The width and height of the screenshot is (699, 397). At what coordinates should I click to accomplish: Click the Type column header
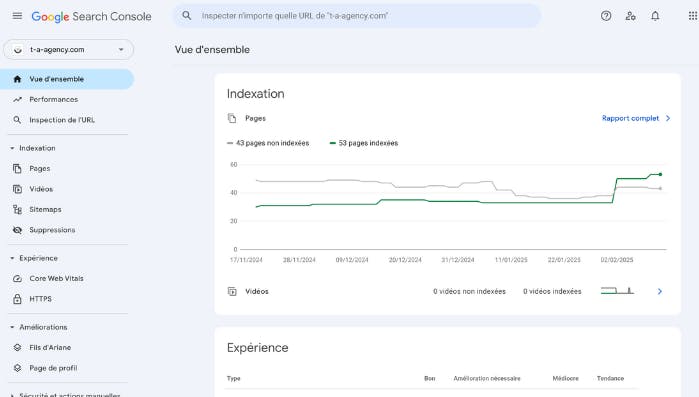point(234,378)
